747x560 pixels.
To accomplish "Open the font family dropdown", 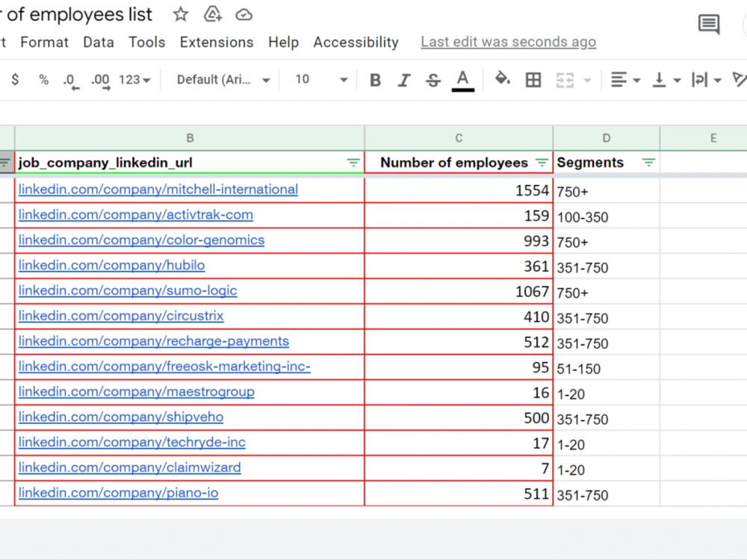I will pos(223,80).
